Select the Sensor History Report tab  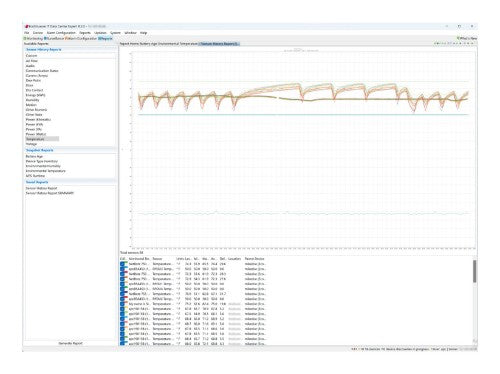click(219, 44)
